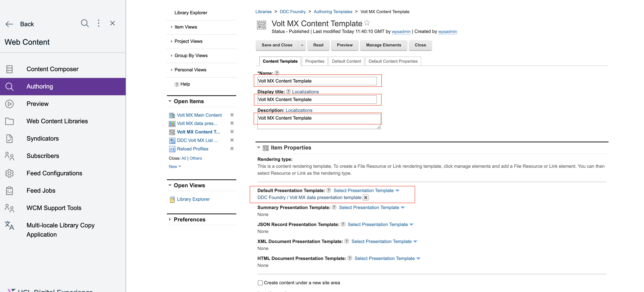Viewport: 644px width, 292px height.
Task: Open Feed Configurations settings
Action: point(54,173)
